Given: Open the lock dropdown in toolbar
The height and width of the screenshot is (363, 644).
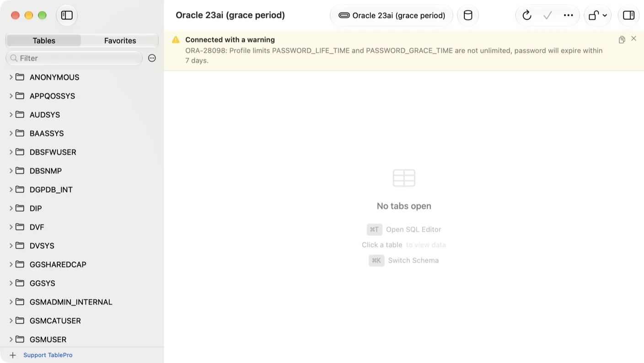Looking at the screenshot, I should tap(598, 15).
